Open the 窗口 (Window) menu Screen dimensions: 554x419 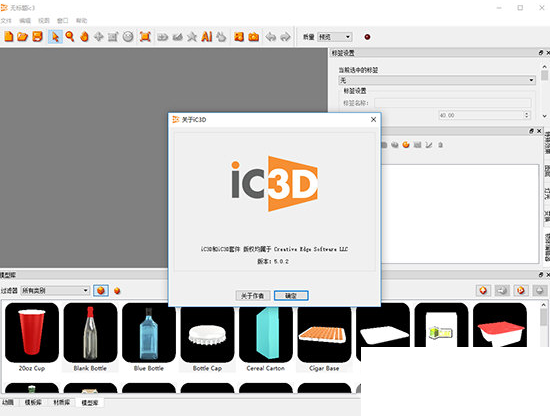pyautogui.click(x=63, y=20)
